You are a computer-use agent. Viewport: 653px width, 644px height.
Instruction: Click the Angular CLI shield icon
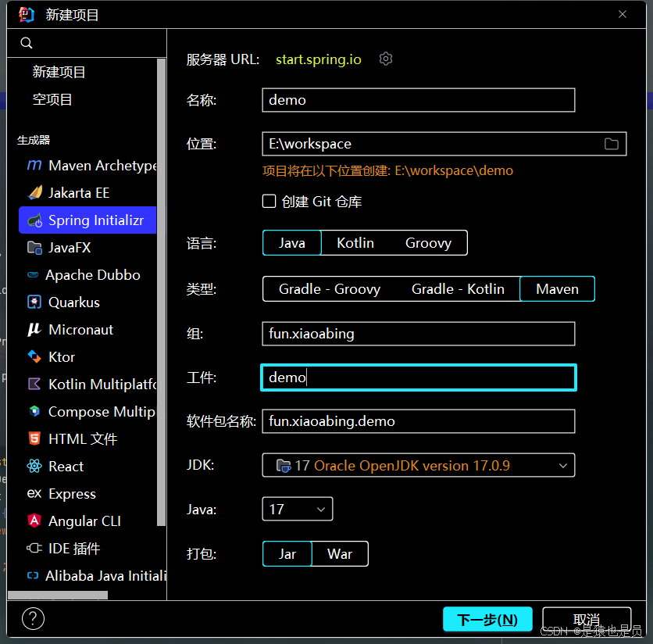(34, 521)
